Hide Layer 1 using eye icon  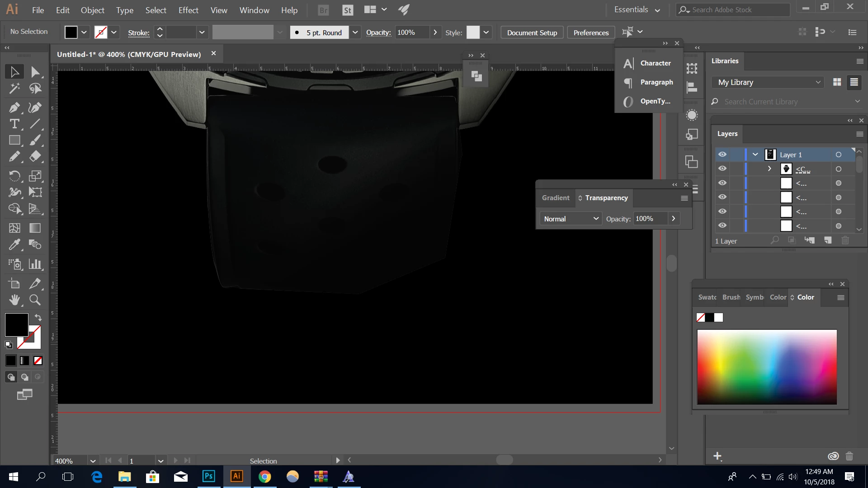tap(722, 155)
